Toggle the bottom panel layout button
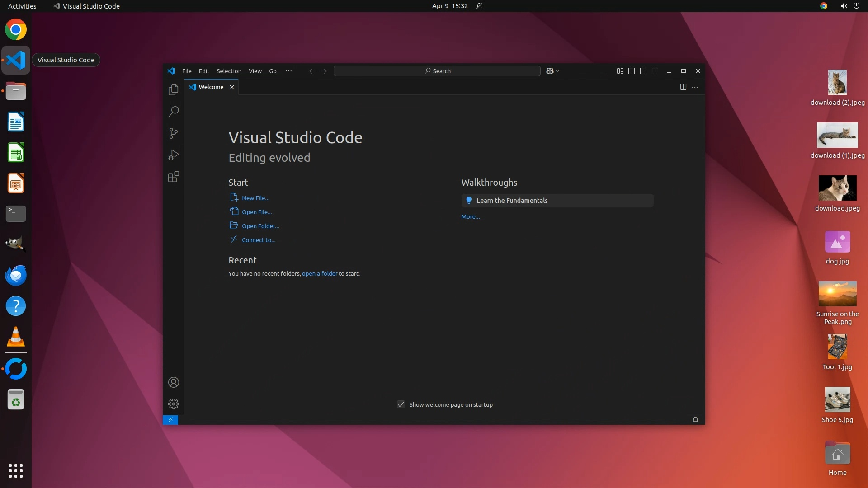 (643, 71)
